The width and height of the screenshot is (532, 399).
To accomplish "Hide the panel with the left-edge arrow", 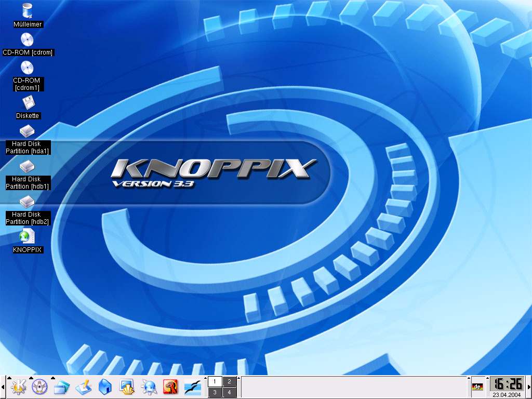I will 3,387.
